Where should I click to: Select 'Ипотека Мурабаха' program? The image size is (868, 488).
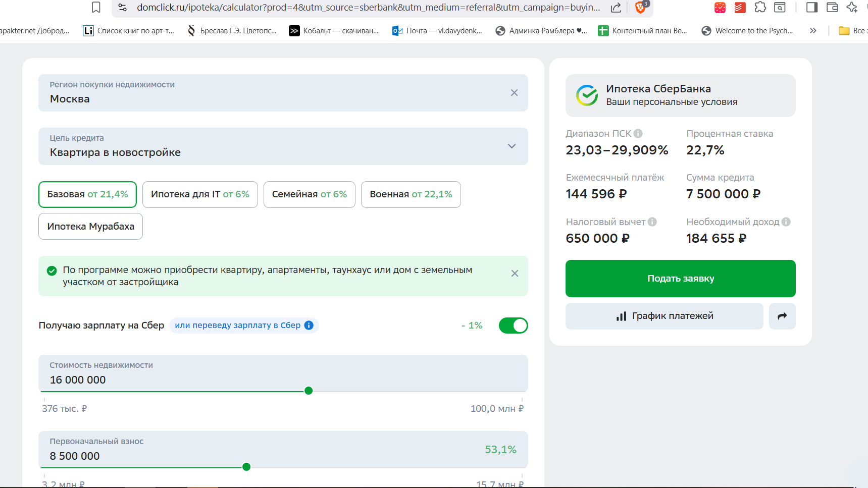[90, 227]
